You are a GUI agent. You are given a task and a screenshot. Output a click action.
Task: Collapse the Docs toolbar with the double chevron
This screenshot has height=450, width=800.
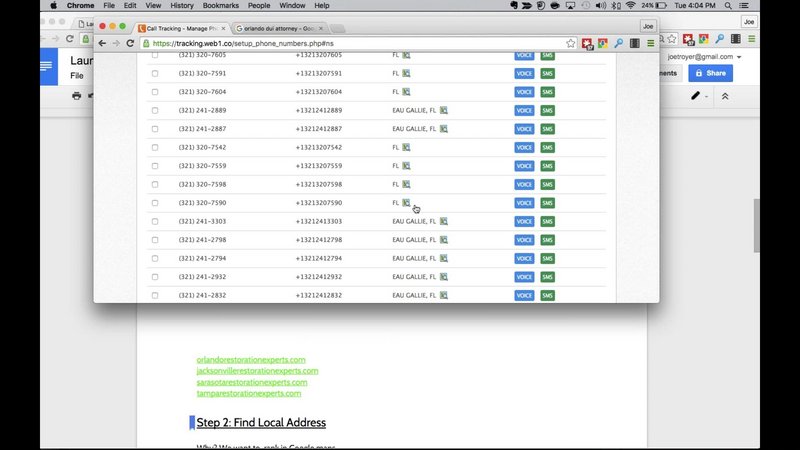coord(724,96)
